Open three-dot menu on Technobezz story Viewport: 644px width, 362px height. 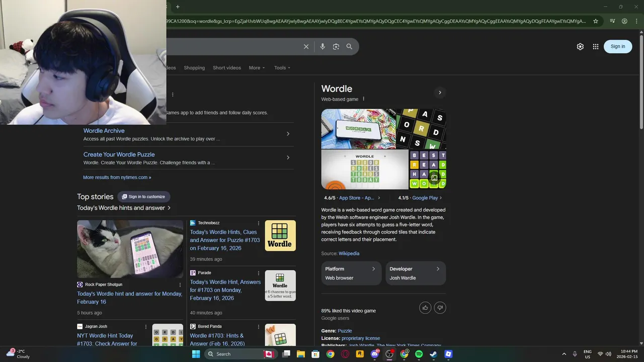[259, 223]
